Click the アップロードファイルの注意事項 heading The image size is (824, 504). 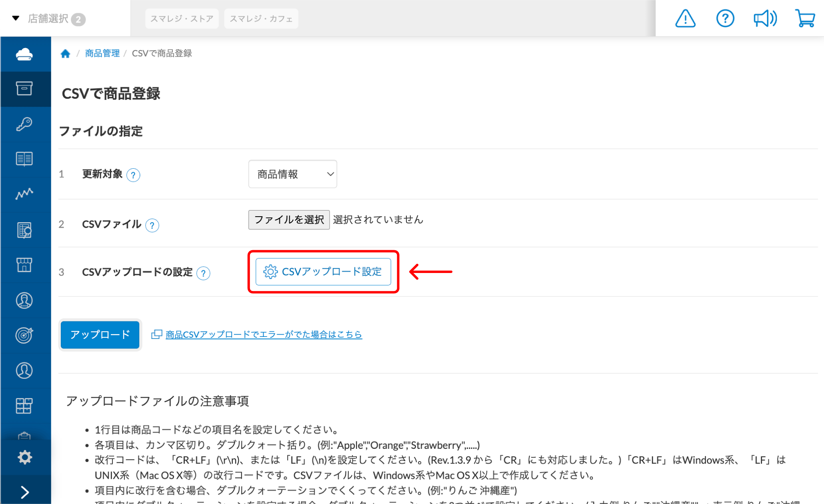[158, 401]
